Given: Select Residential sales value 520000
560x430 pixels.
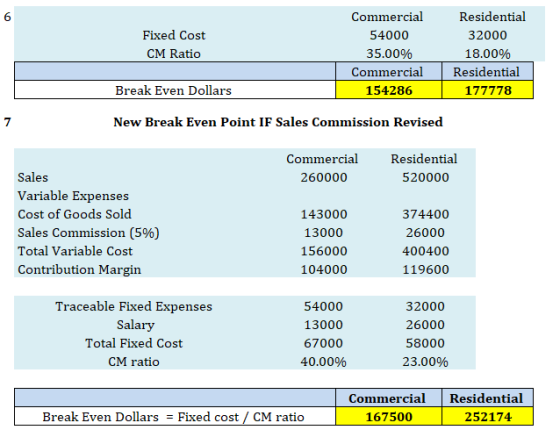Looking at the screenshot, I should click(x=425, y=178).
